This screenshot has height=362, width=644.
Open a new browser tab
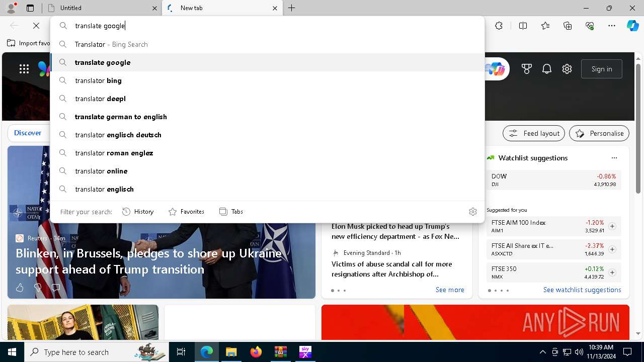click(x=292, y=8)
